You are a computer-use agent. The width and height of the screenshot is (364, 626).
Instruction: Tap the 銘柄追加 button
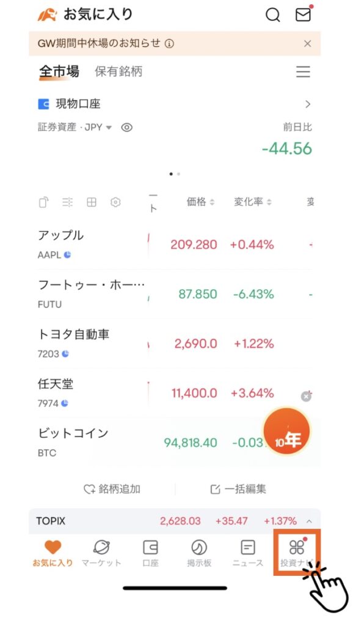point(112,489)
